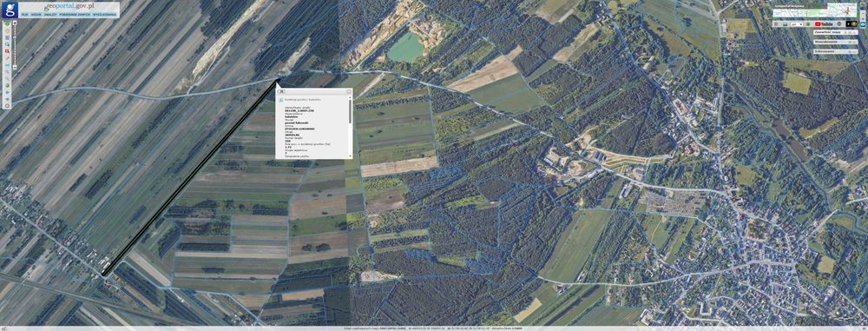This screenshot has height=331, width=868.
Task: Click the geoportal 'g' logo icon
Action: 10,10
